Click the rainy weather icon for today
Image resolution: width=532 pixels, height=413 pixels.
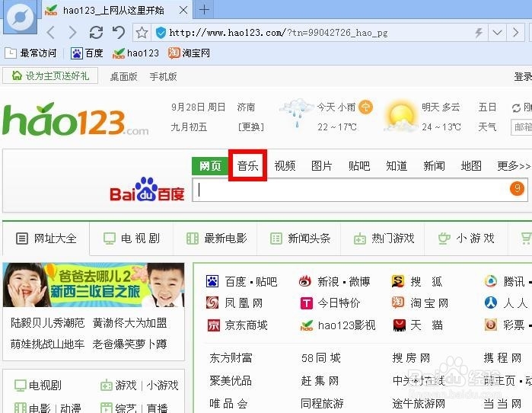pyautogui.click(x=296, y=113)
